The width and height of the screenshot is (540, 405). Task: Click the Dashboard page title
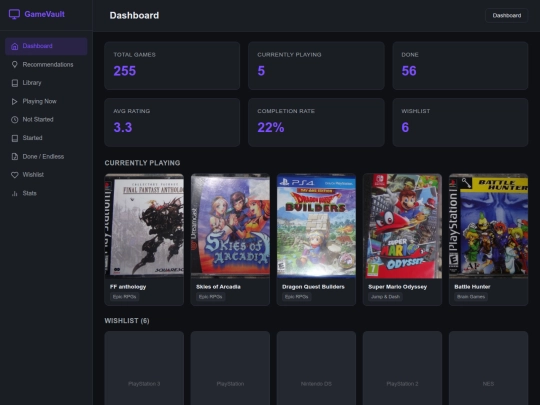coord(134,15)
